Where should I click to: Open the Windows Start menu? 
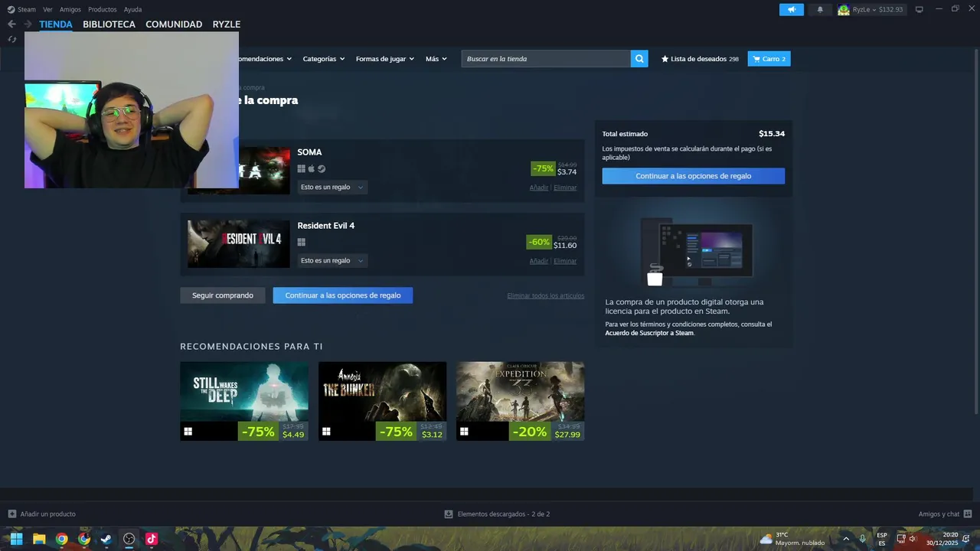coord(16,539)
